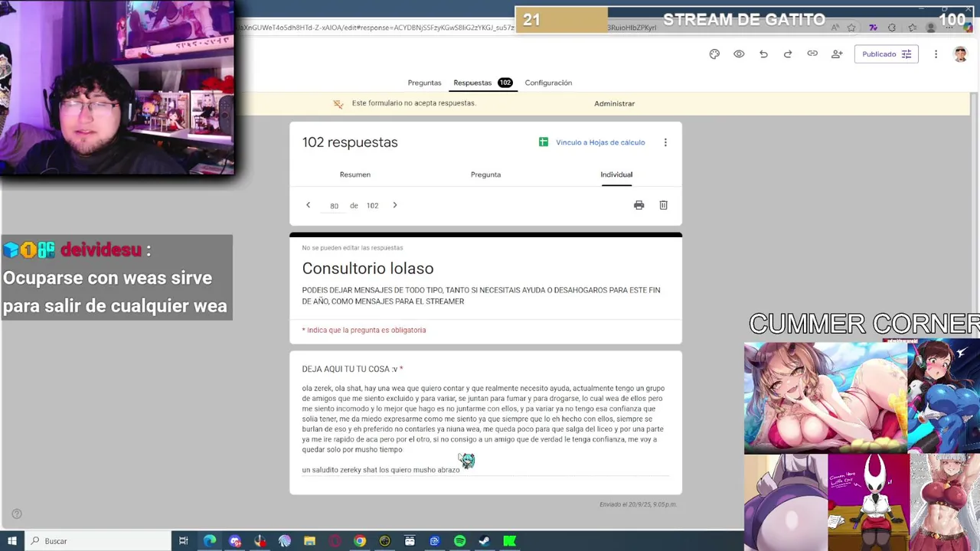This screenshot has height=551, width=980.
Task: Click 'Este formulario no acepta respuestas' text
Action: point(413,103)
